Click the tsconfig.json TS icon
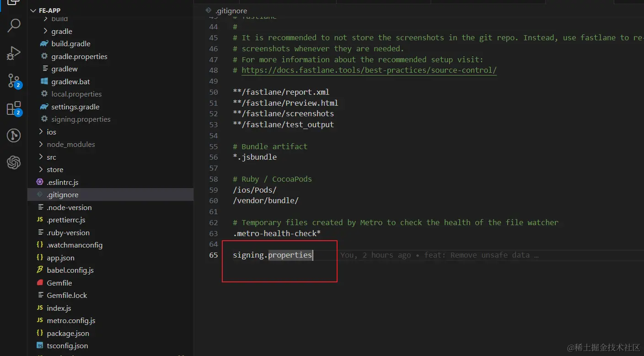This screenshot has width=644, height=356. tap(40, 345)
